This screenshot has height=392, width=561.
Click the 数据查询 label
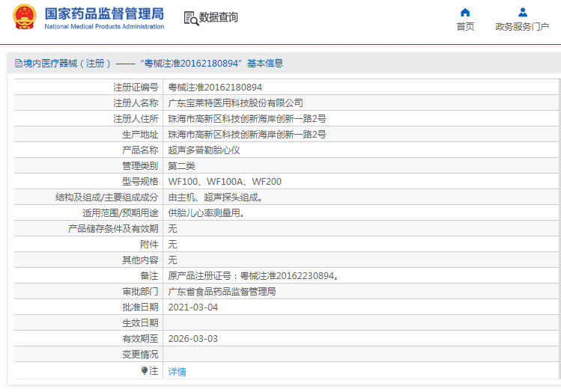[x=218, y=17]
